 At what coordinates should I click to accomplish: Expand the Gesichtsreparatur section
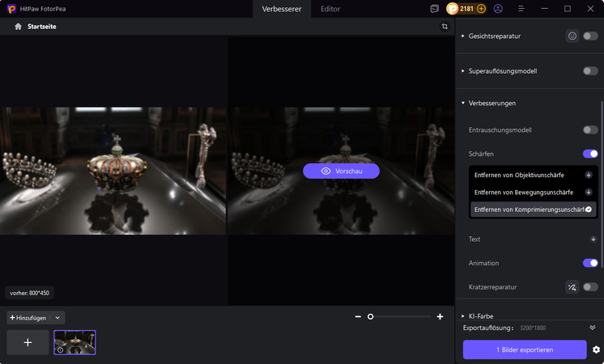point(463,36)
